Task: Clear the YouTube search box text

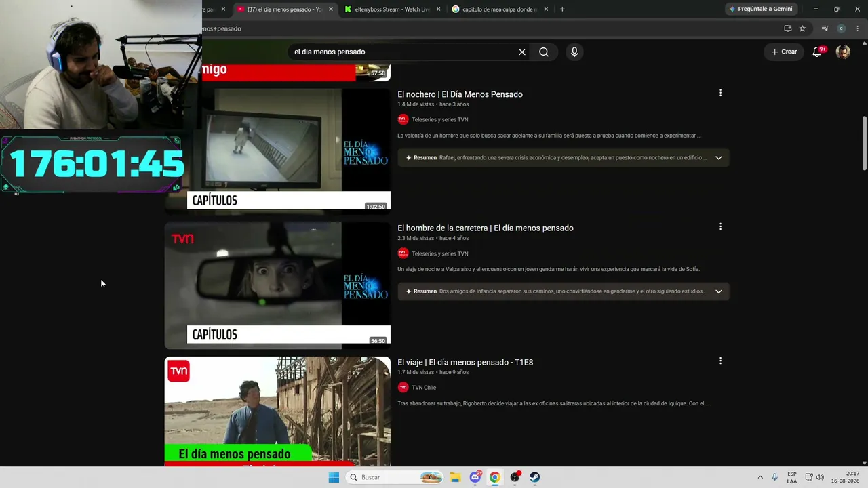Action: tap(522, 52)
